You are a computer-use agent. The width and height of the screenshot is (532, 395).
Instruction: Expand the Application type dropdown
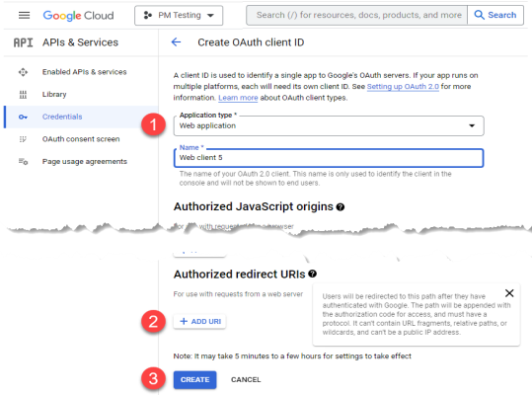329,125
